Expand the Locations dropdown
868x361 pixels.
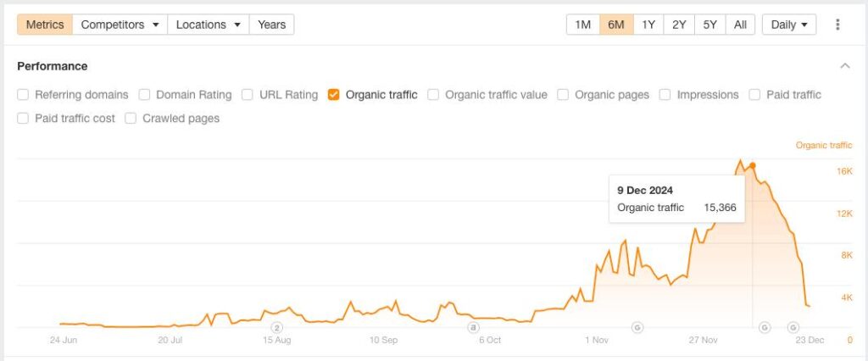click(x=209, y=25)
